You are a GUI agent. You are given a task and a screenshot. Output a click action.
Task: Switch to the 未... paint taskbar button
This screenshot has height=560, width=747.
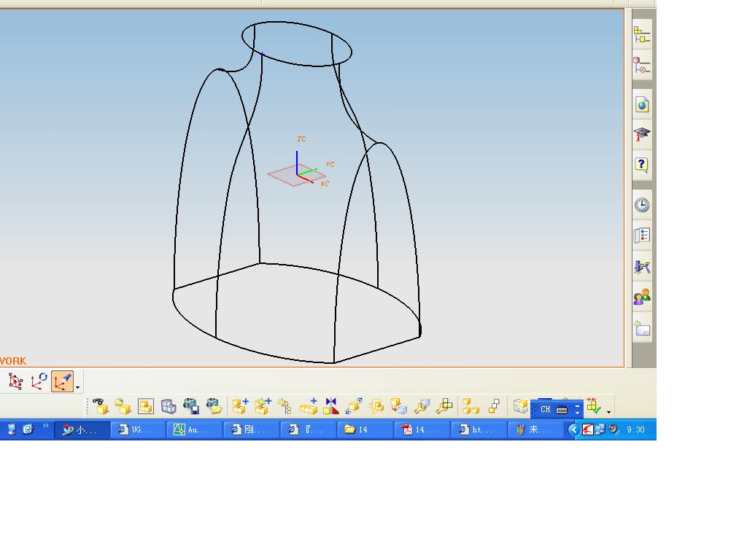coord(535,429)
